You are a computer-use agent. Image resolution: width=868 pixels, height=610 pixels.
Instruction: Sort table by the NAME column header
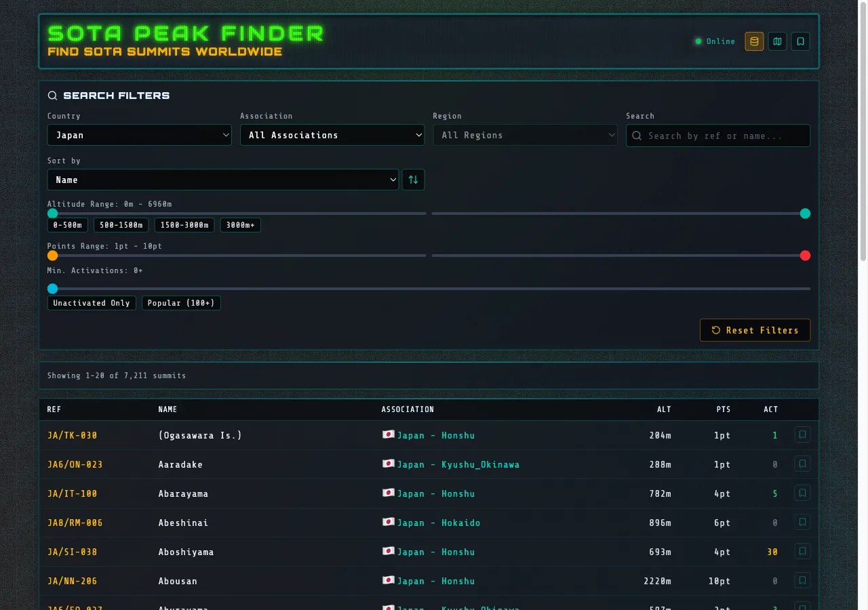167,409
